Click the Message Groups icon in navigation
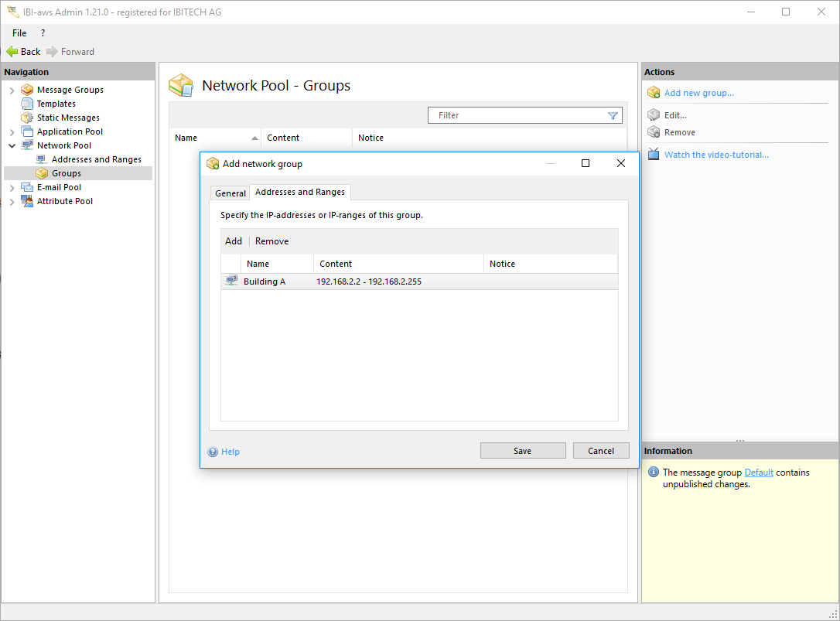The width and height of the screenshot is (840, 621). click(x=27, y=90)
